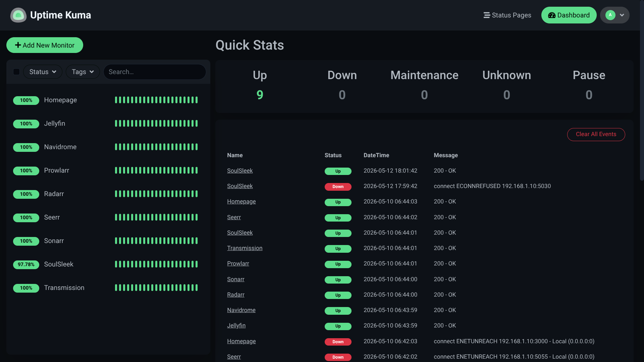Expand the Status filter dropdown
Image resolution: width=644 pixels, height=362 pixels.
[43, 72]
